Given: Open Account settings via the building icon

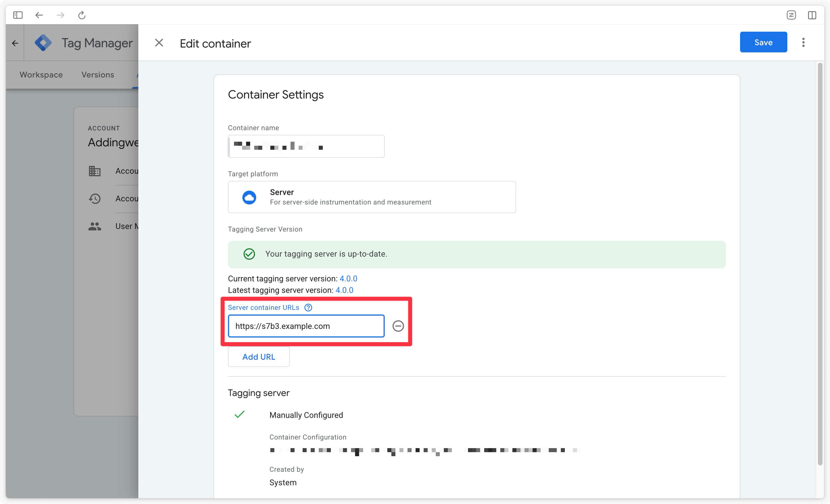Looking at the screenshot, I should (x=95, y=171).
